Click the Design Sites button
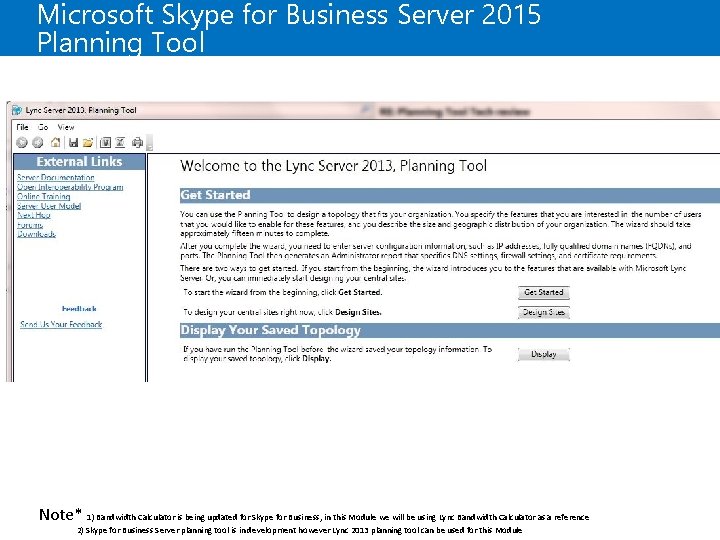This screenshot has width=720, height=540. pos(544,312)
